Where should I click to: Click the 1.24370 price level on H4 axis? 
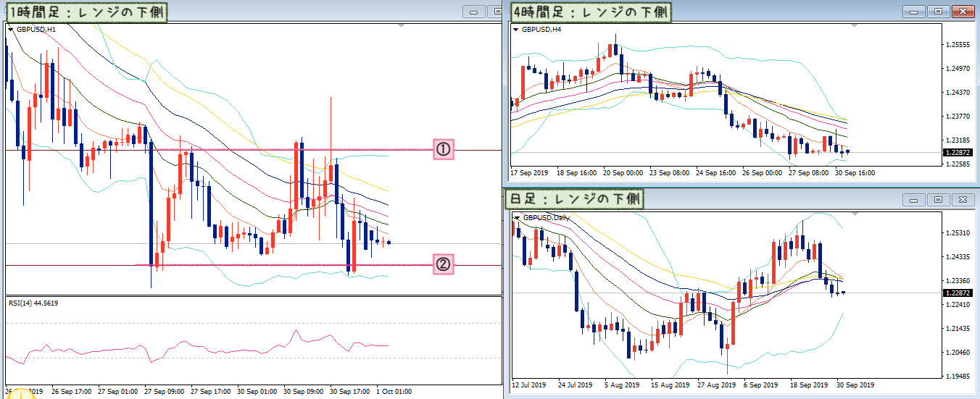pos(958,93)
